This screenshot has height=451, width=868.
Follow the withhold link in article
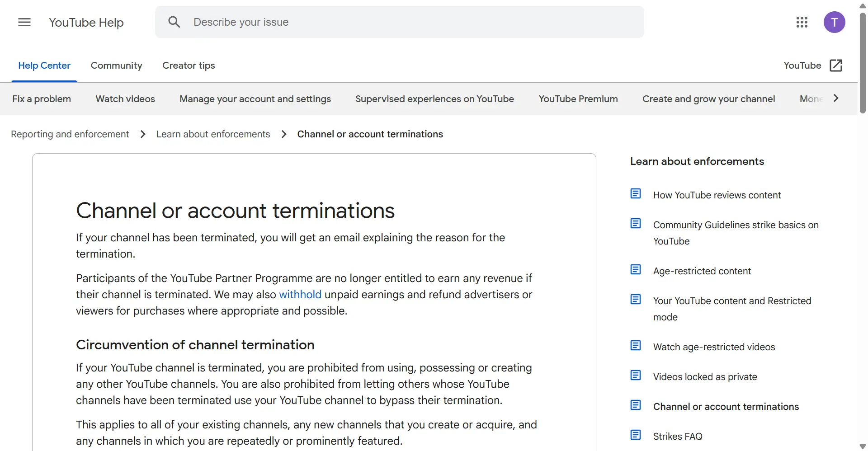coord(300,295)
